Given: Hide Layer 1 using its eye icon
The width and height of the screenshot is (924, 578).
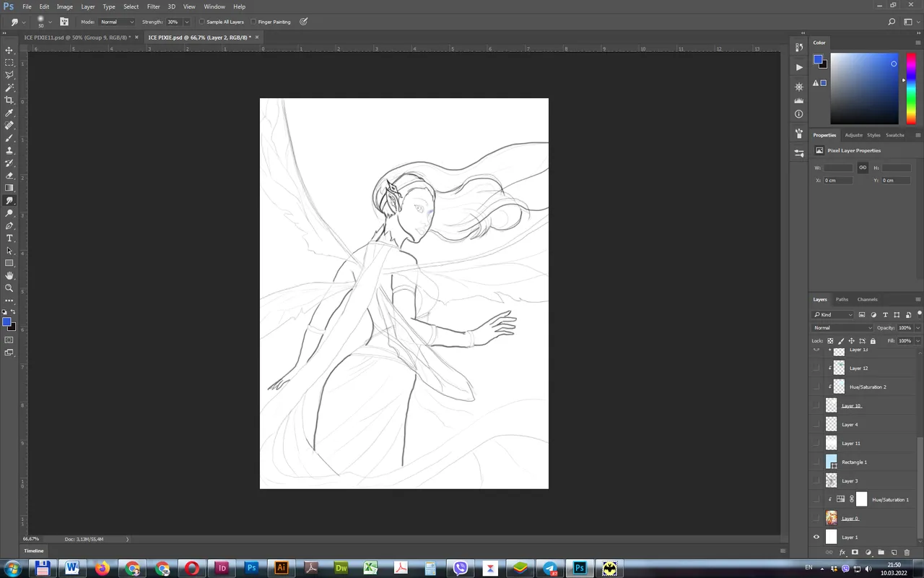Looking at the screenshot, I should click(x=816, y=537).
